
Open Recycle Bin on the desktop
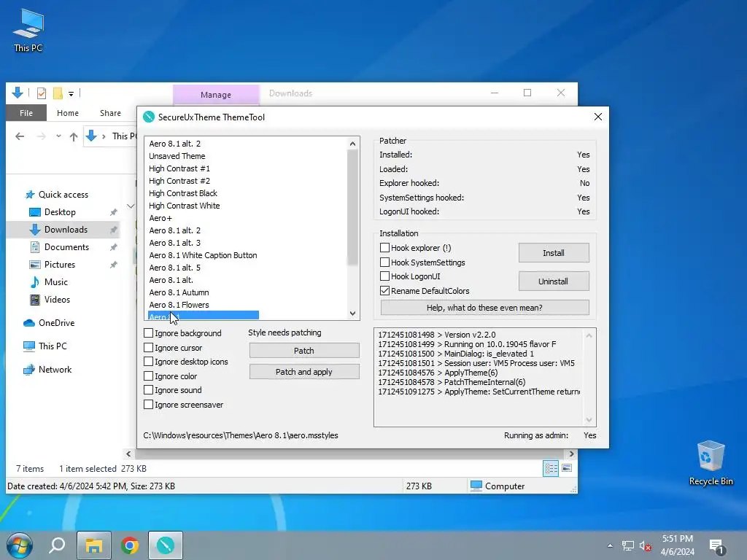[x=711, y=462]
